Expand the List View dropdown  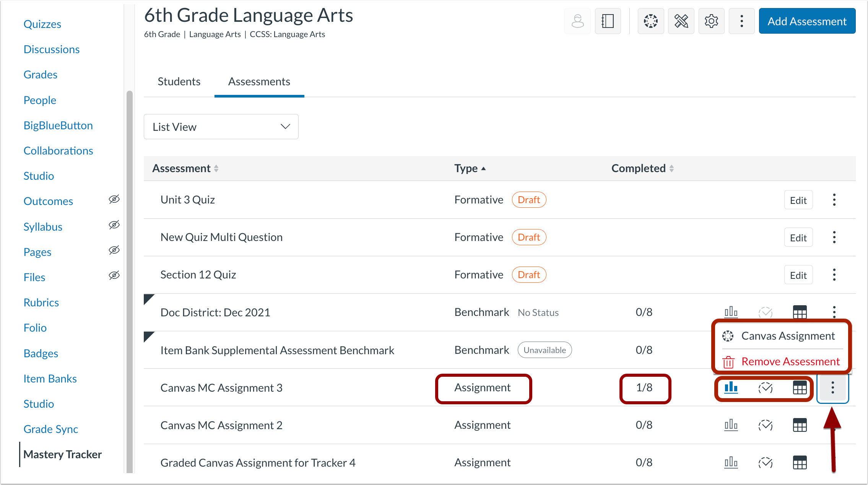(221, 127)
